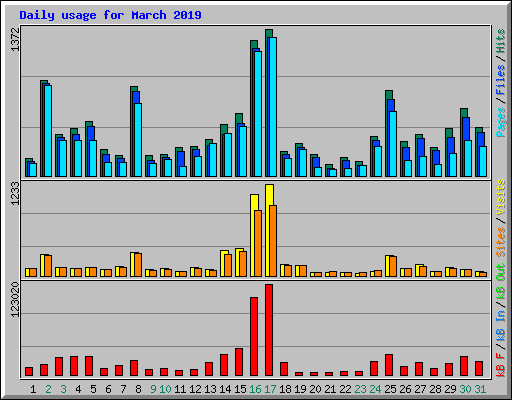Click the cyan pages bar for day 17
The width and height of the screenshot is (512, 400).
point(273,107)
